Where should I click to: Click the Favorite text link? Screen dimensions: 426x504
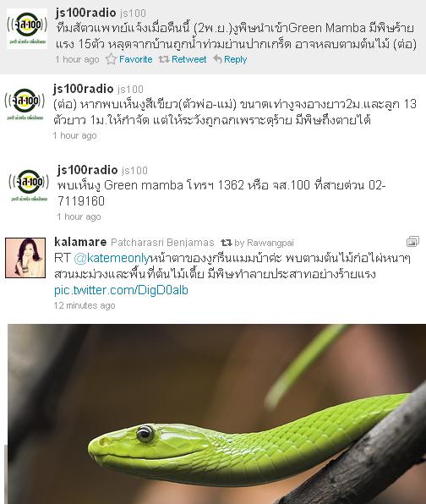(x=135, y=59)
